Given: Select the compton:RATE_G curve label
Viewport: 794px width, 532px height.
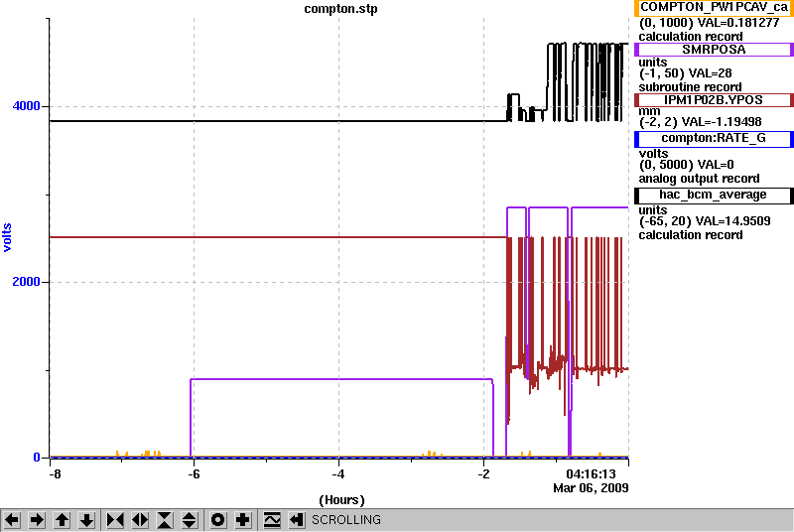Looking at the screenshot, I should [x=714, y=139].
